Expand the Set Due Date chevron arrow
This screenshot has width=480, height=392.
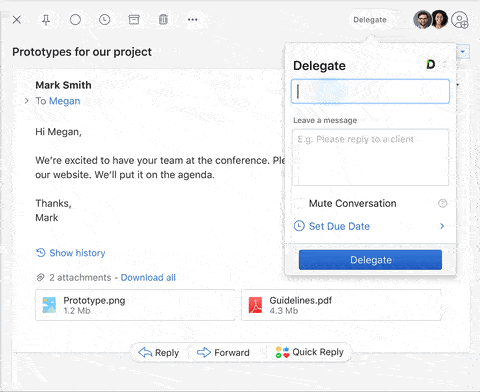[x=442, y=226]
